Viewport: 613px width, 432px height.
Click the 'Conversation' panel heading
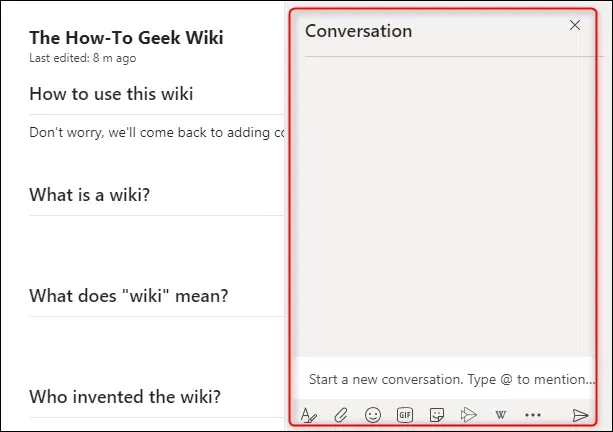[358, 31]
